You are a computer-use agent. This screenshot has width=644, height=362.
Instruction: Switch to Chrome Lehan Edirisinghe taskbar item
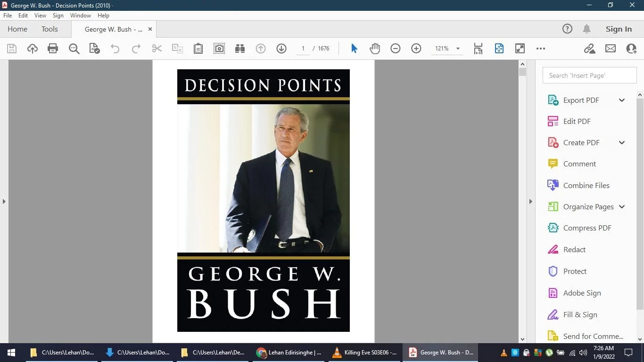[x=289, y=352]
